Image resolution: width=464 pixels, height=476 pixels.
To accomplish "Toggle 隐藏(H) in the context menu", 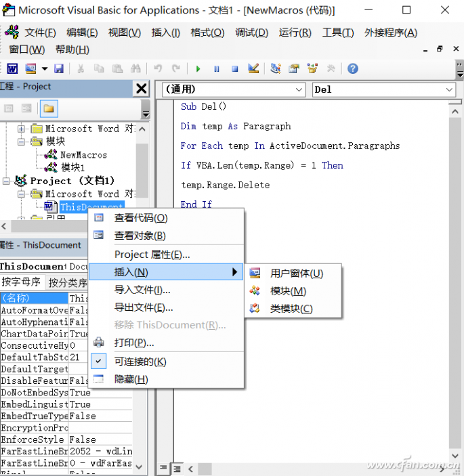I will coord(131,379).
